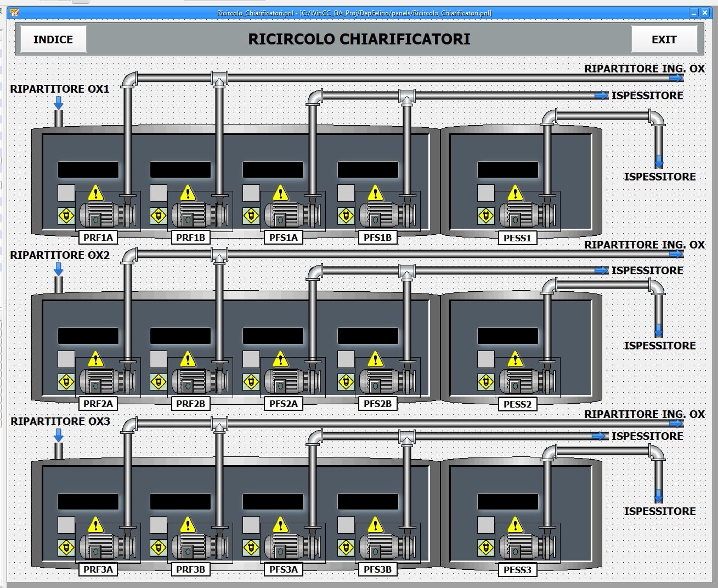
Task: Click the yellow diamond icon beside PESS3
Action: [485, 547]
